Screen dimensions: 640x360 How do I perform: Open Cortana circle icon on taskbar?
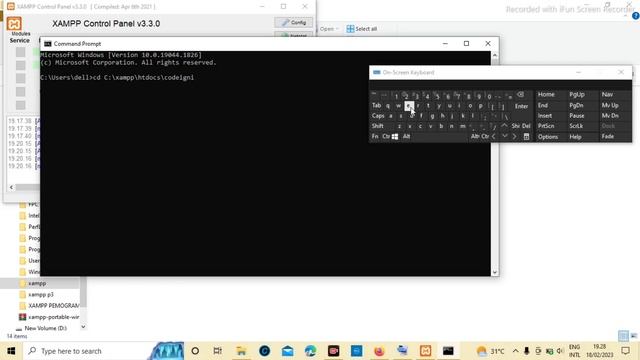[195, 351]
